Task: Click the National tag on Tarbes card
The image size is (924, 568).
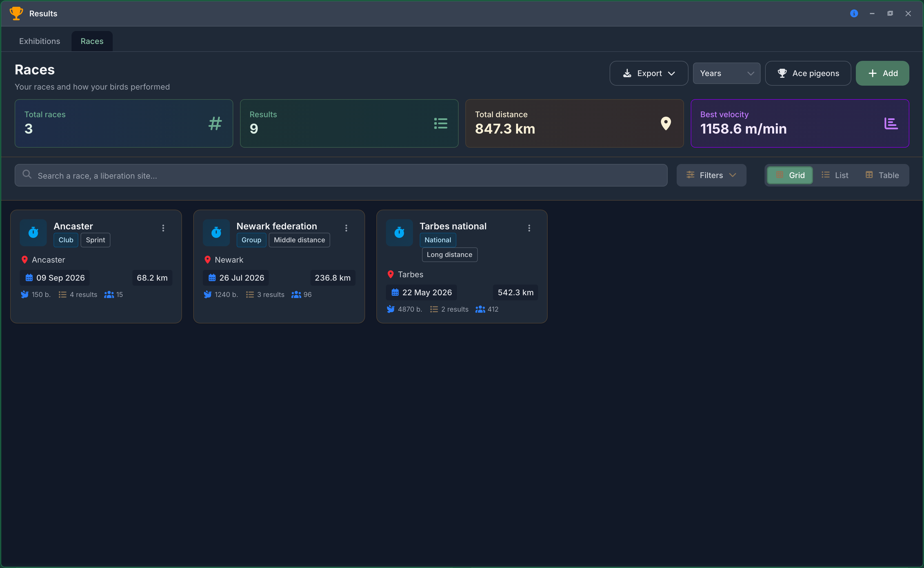Action: [437, 240]
